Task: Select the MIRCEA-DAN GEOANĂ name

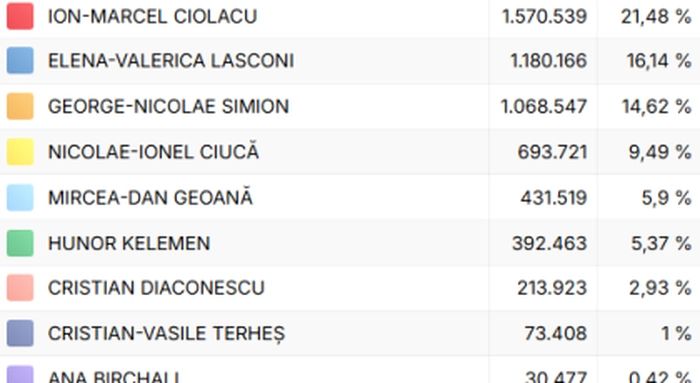Action: click(x=150, y=196)
